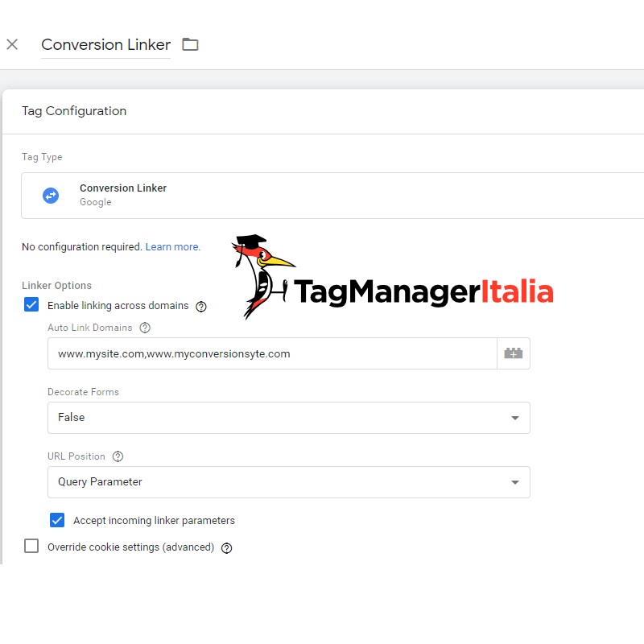Open the URL Position Query Parameter dropdown
Screen dimensions: 644x644
coord(289,482)
